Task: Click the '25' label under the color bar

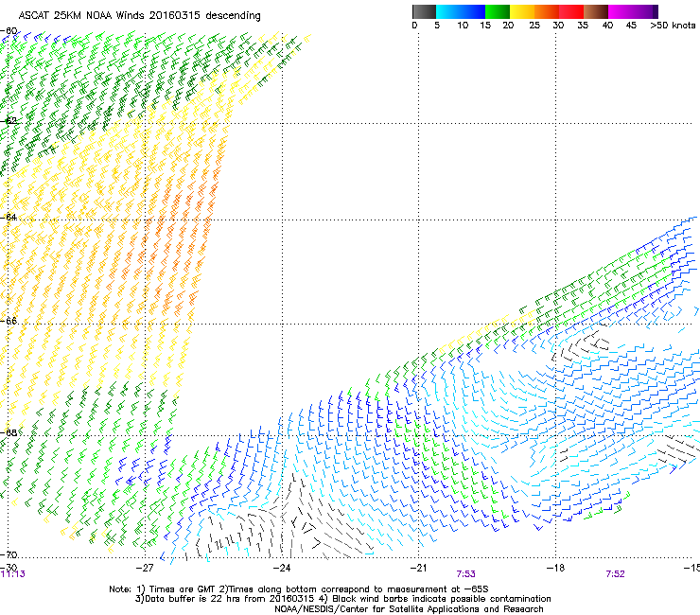Action: [x=534, y=26]
